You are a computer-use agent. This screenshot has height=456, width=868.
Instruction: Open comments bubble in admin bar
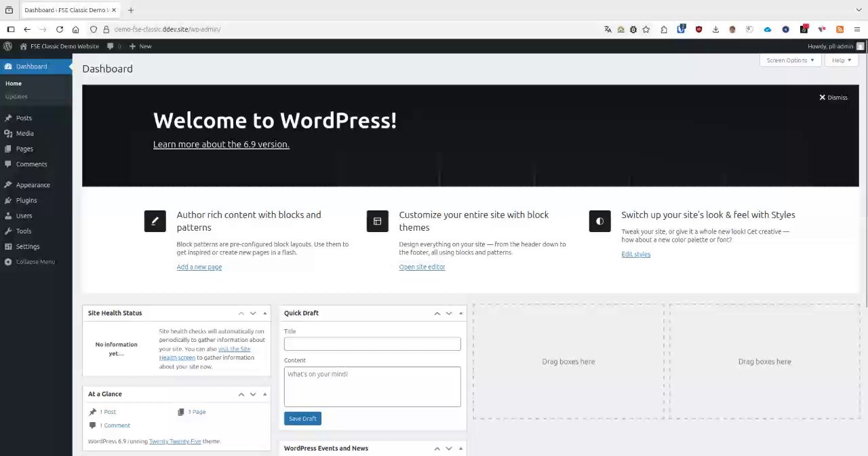pyautogui.click(x=114, y=46)
